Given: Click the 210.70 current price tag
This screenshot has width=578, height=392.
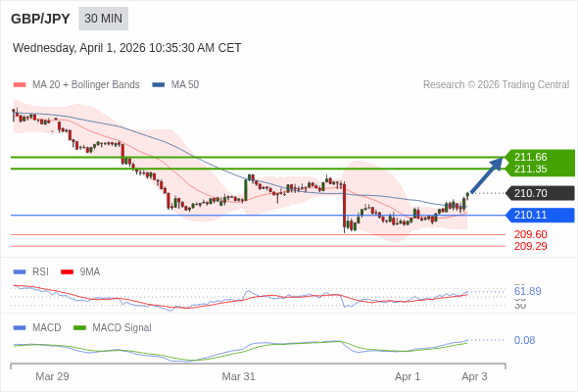Looking at the screenshot, I should pos(540,193).
